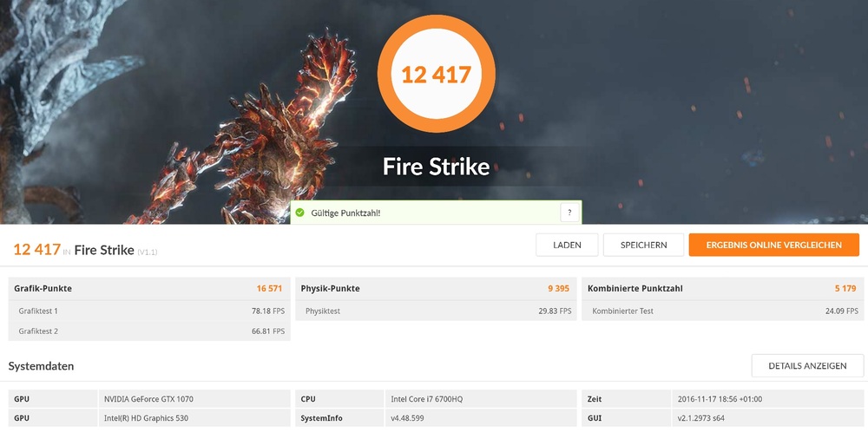The image size is (868, 439).
Task: Select the Physik-Punkte header row
Action: (x=436, y=288)
